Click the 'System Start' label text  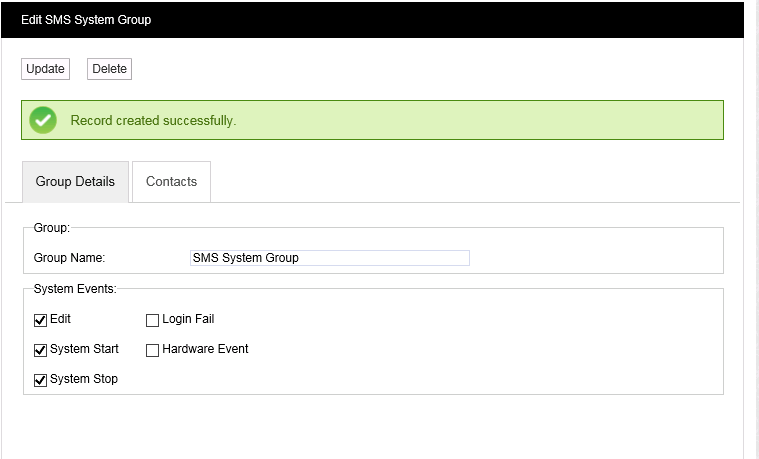pos(84,349)
